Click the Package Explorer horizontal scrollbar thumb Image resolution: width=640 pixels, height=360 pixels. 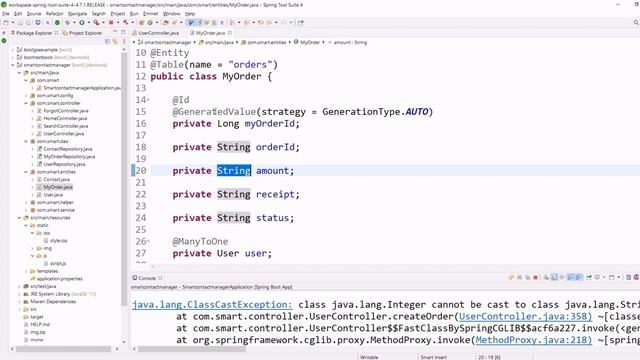tap(62, 349)
